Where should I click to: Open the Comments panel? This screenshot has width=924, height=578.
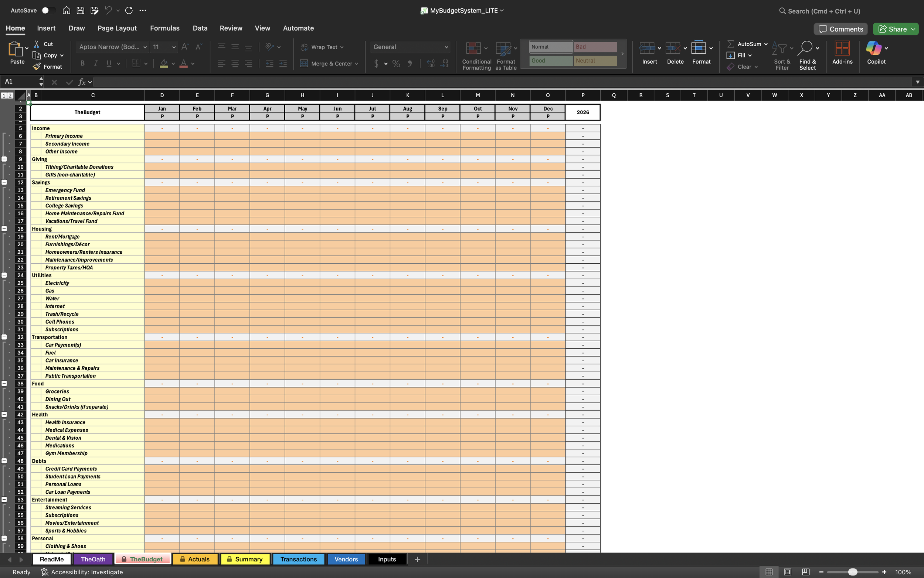pyautogui.click(x=840, y=29)
